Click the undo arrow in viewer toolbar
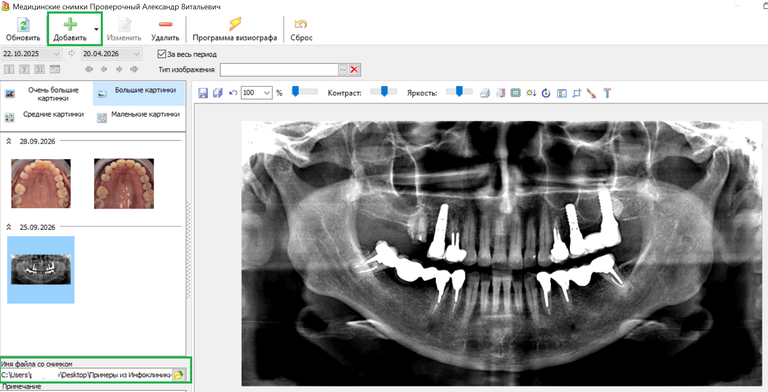768x392 pixels. click(233, 93)
